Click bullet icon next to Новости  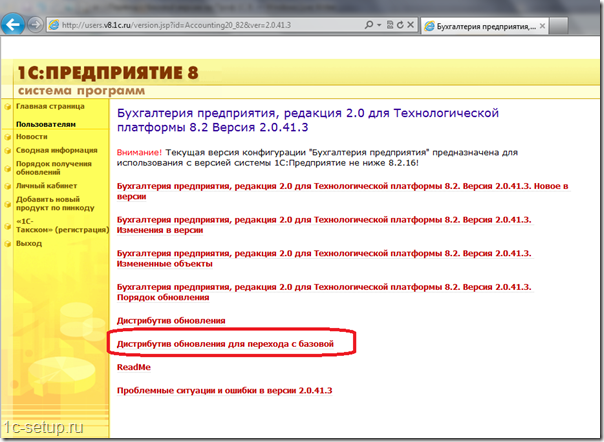pyautogui.click(x=7, y=137)
